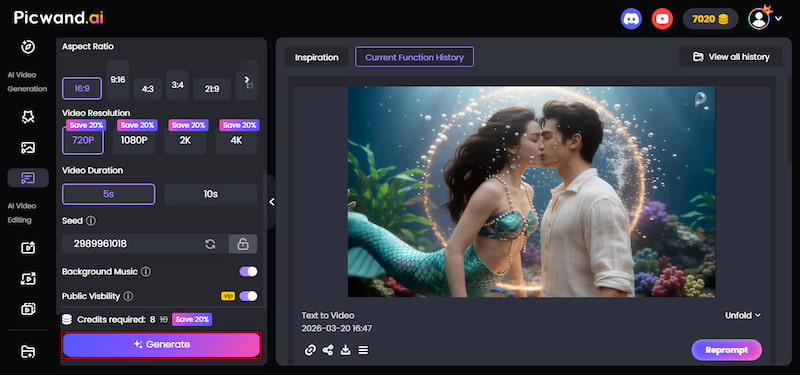Choose the 9:16 aspect ratio

tap(118, 80)
